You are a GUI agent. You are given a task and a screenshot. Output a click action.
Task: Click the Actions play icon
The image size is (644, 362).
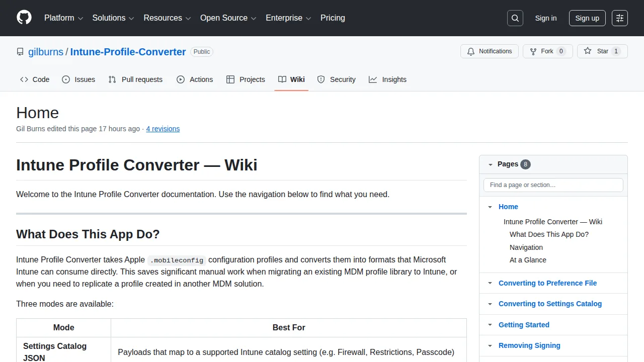(x=181, y=79)
